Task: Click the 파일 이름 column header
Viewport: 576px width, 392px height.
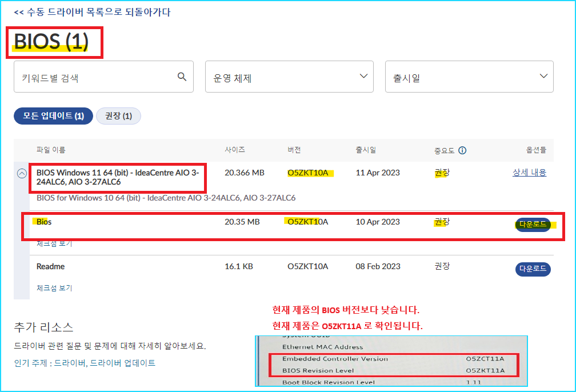Action: (51, 150)
